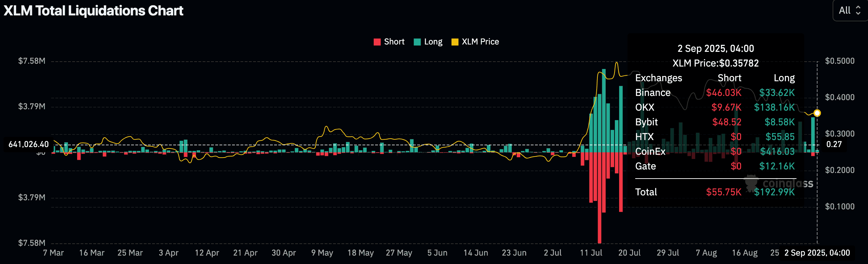Click OKX long value $138.16K

(774, 107)
